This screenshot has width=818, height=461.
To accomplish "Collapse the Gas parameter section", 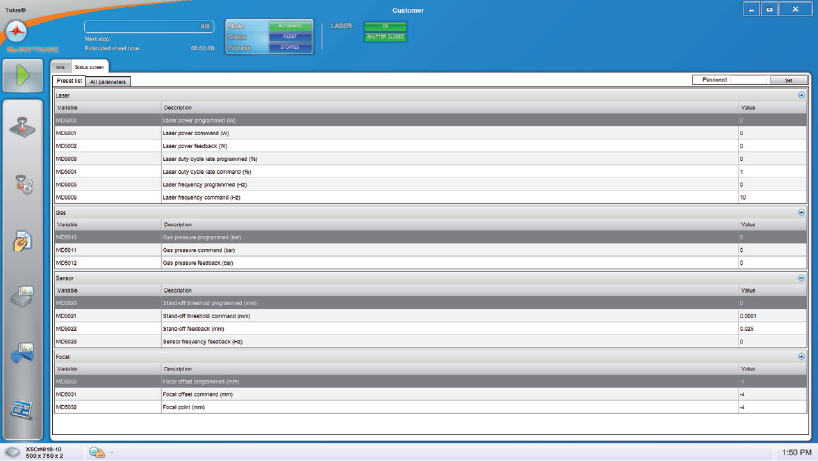I will click(x=801, y=212).
